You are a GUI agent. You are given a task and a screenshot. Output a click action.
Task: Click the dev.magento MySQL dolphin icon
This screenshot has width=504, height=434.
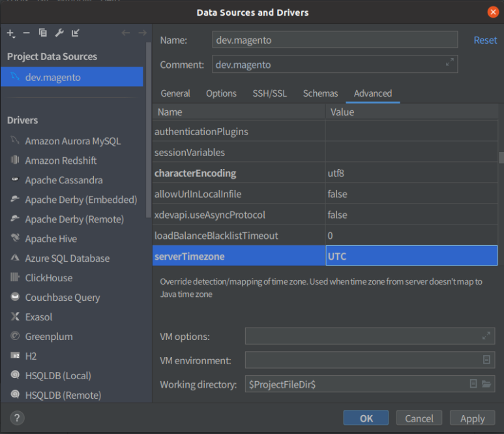point(15,76)
